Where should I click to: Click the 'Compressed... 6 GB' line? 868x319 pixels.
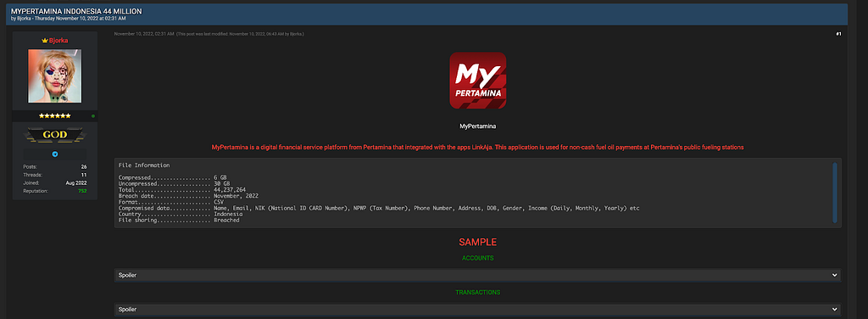[173, 177]
